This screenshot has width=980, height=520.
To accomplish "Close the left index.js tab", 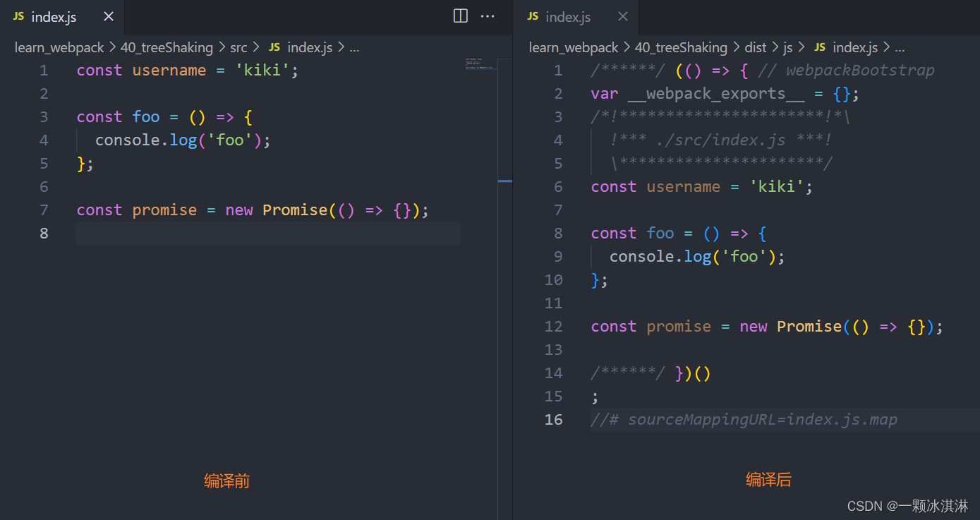I will click(108, 17).
